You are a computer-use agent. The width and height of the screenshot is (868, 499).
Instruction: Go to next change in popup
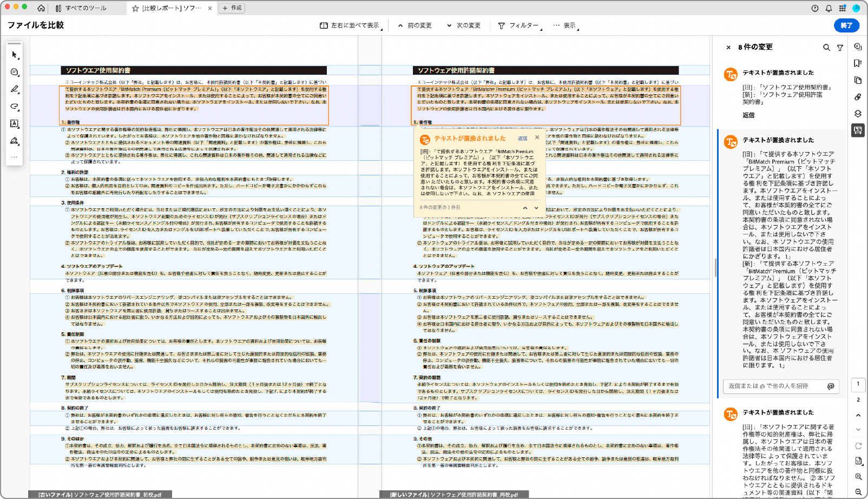[x=536, y=208]
